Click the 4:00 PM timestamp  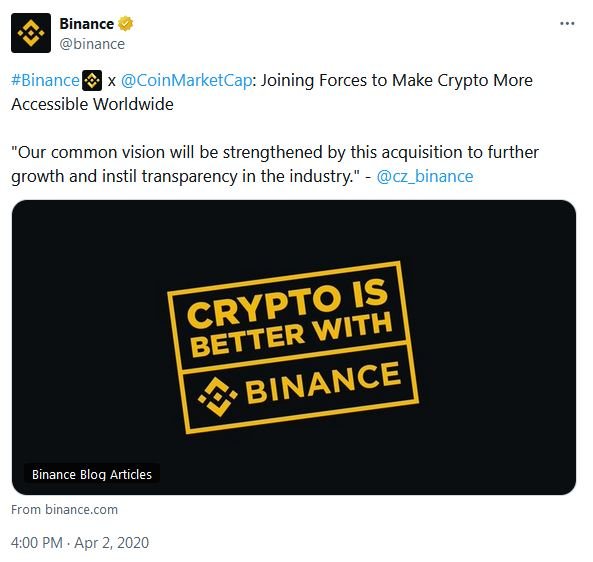(x=37, y=543)
